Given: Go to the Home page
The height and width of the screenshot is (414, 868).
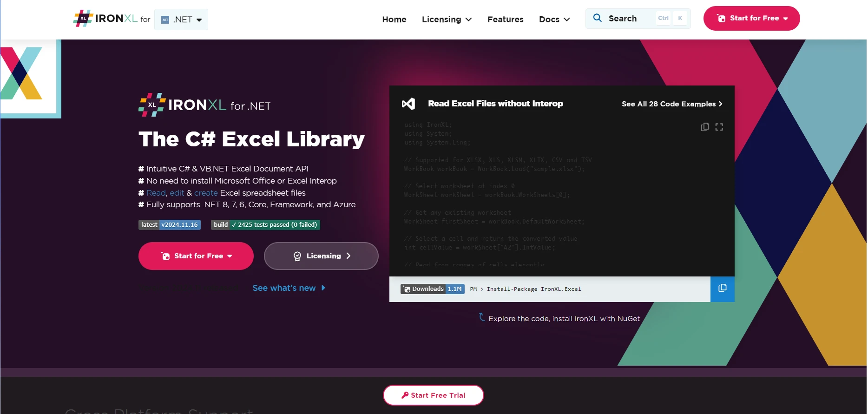Looking at the screenshot, I should coord(394,20).
